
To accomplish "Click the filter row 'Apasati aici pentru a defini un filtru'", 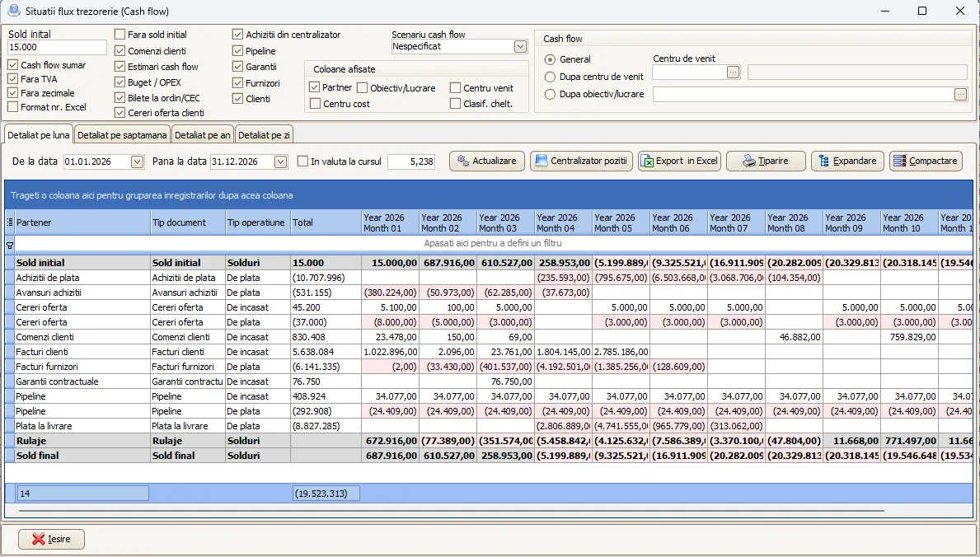I will click(493, 243).
